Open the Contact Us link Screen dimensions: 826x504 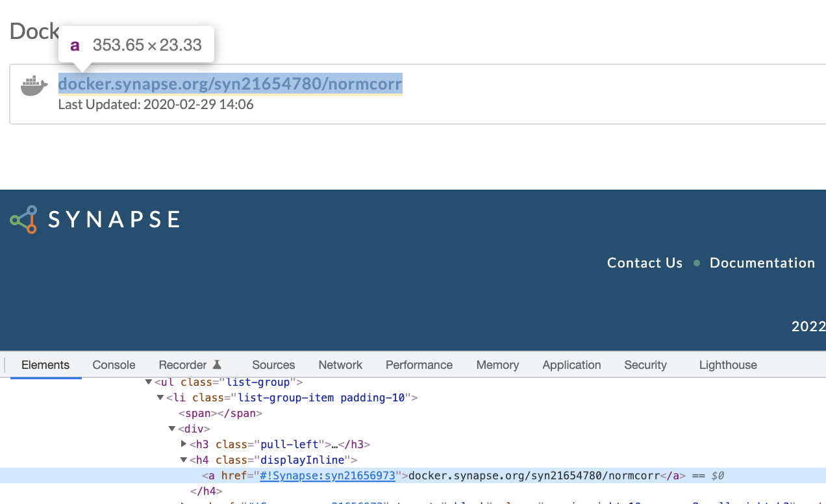(645, 263)
